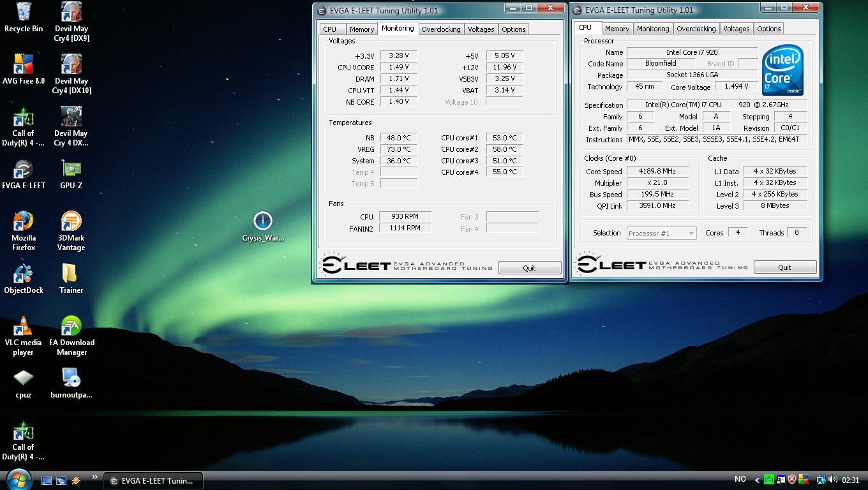Click the Core Speed 4189.8 MHz field
Screen dimensions: 868x490
[657, 172]
